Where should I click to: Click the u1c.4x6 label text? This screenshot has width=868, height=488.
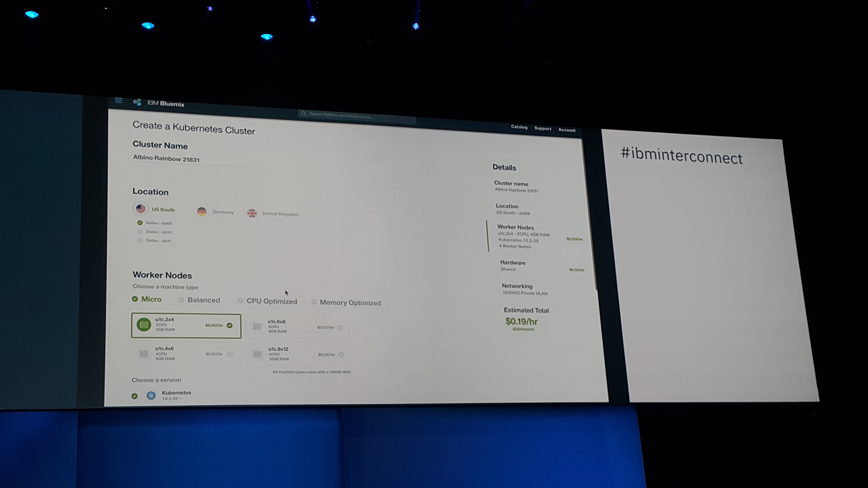point(164,348)
